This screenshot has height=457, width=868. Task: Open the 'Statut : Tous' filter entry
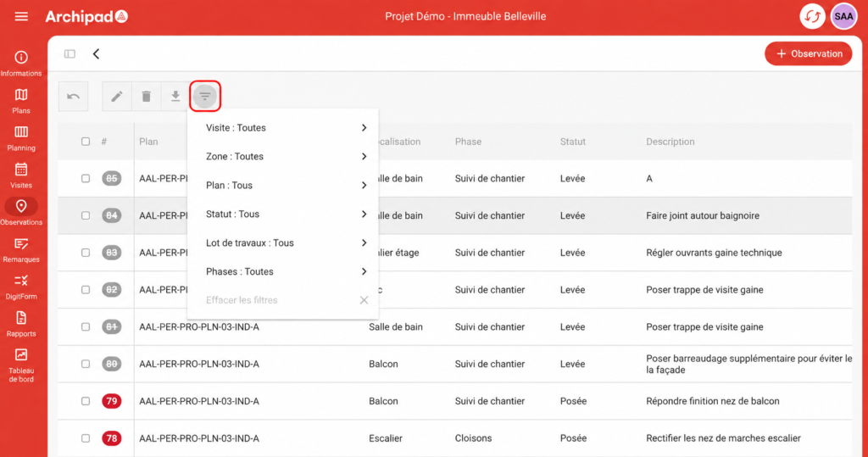tap(283, 215)
